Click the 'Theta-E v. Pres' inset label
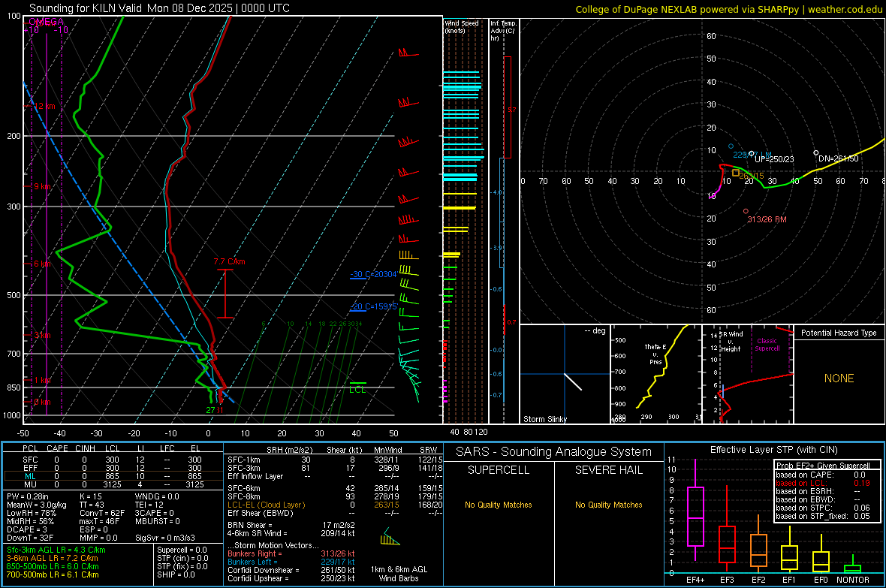 coord(655,354)
